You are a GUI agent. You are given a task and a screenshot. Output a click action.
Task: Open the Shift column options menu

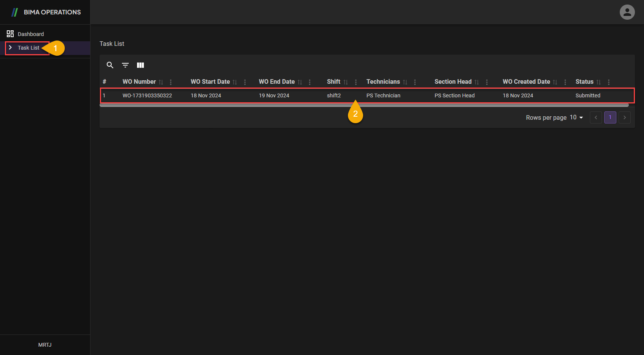point(356,82)
